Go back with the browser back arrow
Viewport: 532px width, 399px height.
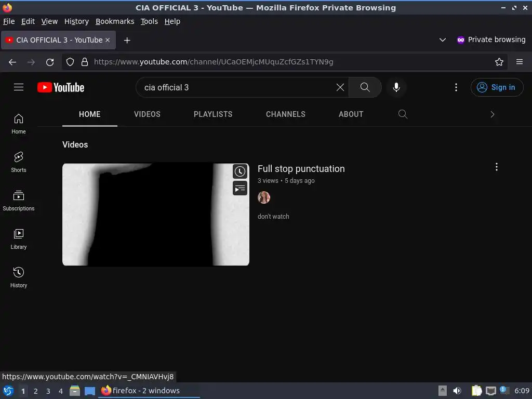coord(12,62)
